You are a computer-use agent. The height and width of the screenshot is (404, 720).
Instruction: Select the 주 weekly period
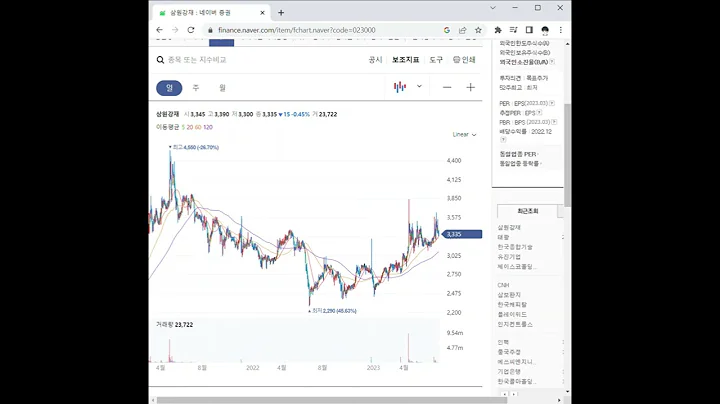(196, 88)
